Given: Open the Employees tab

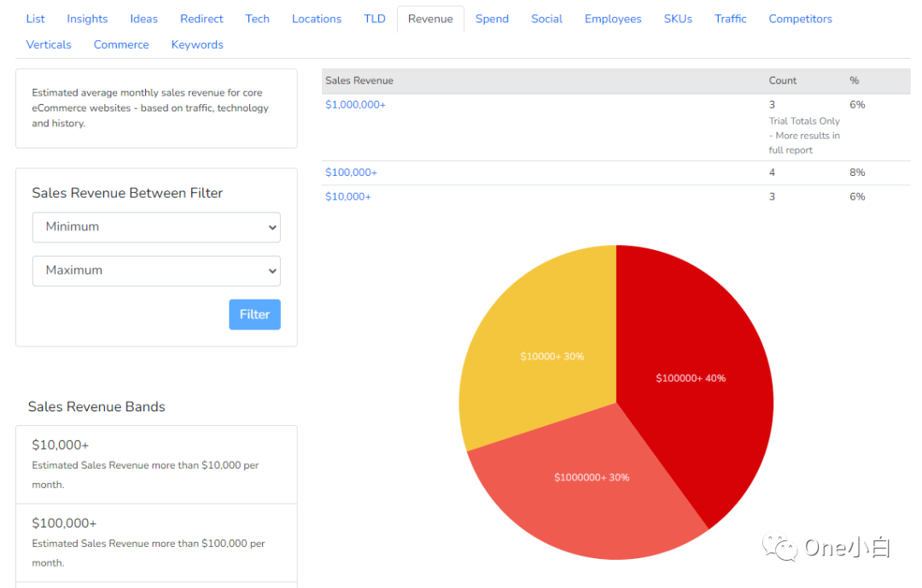Looking at the screenshot, I should point(613,19).
